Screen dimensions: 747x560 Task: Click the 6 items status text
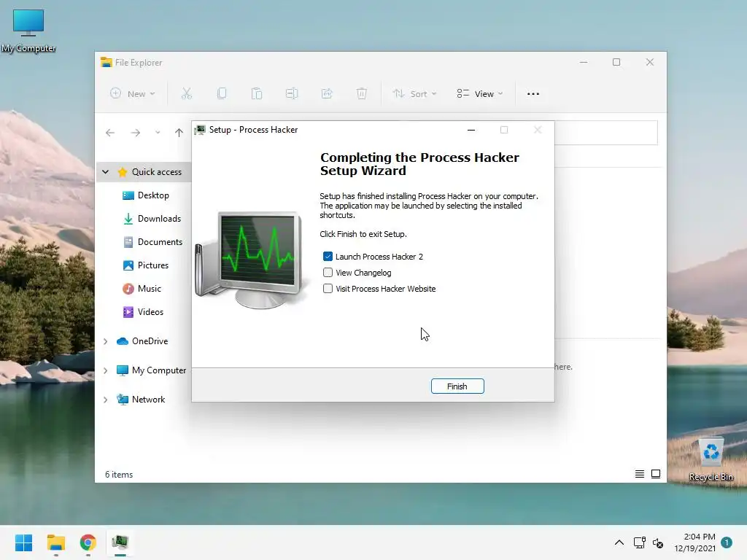click(119, 475)
